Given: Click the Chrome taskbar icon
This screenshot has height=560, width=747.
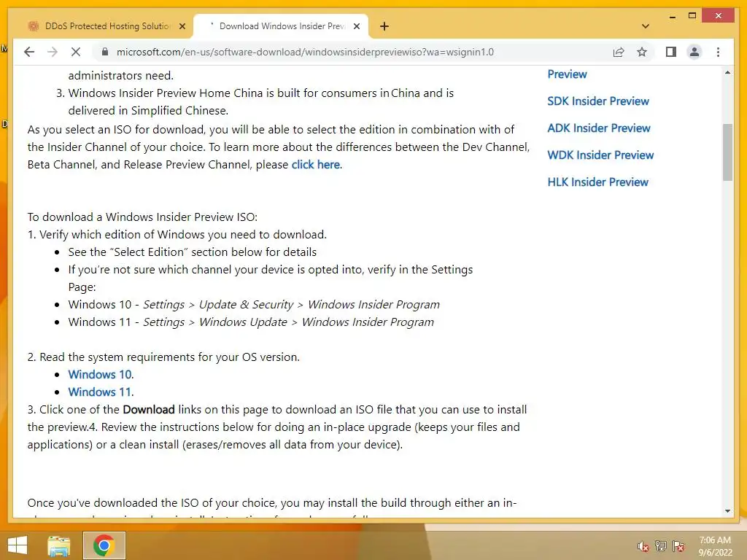Looking at the screenshot, I should tap(104, 545).
